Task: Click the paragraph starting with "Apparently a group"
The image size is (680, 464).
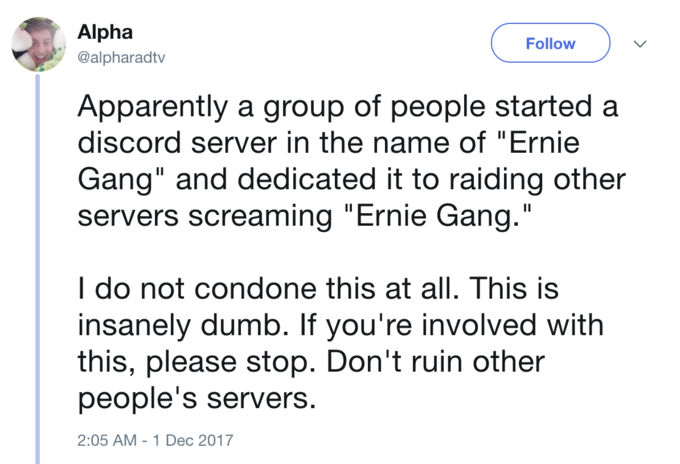Action: pyautogui.click(x=352, y=161)
